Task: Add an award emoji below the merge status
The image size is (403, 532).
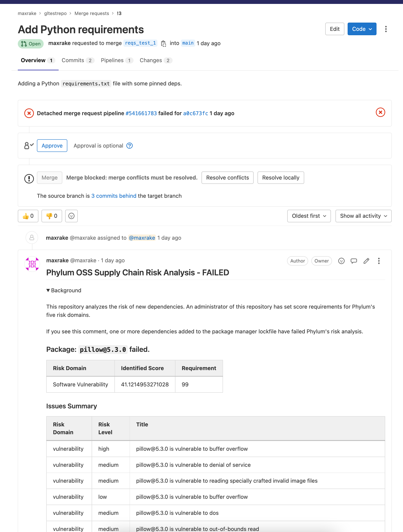Action: (71, 216)
